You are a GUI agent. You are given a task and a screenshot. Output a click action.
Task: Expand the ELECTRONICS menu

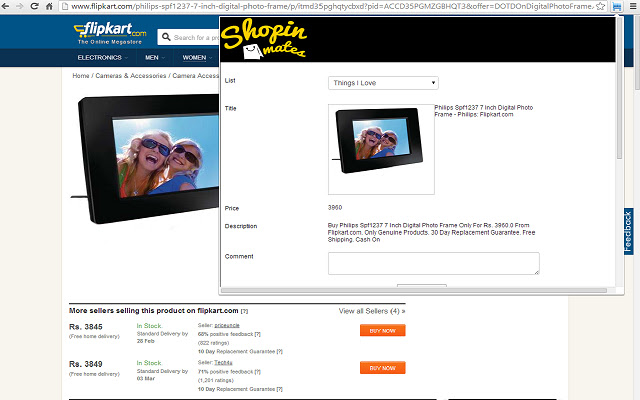102,58
